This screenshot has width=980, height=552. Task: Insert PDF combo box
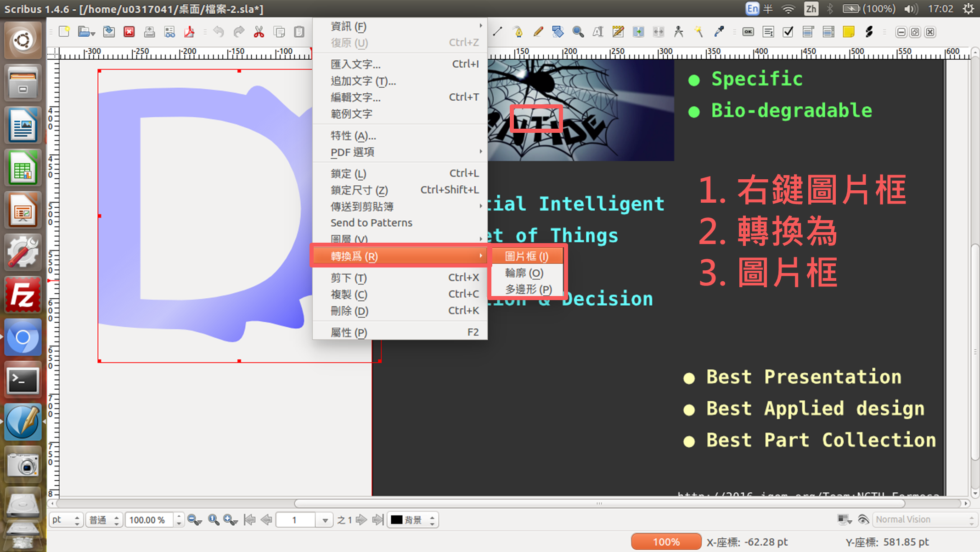pyautogui.click(x=808, y=32)
